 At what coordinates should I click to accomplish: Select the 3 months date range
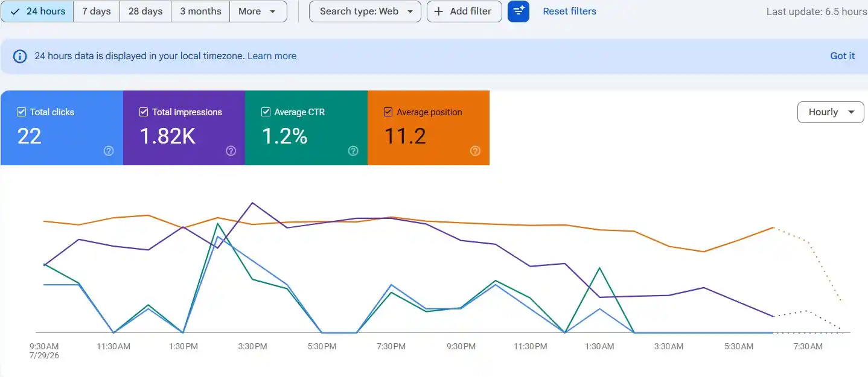click(200, 11)
